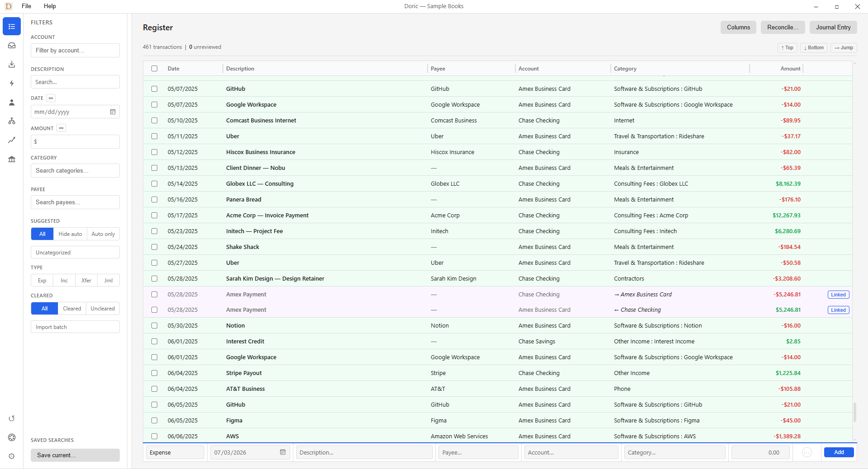Click the Columns button

coord(738,28)
